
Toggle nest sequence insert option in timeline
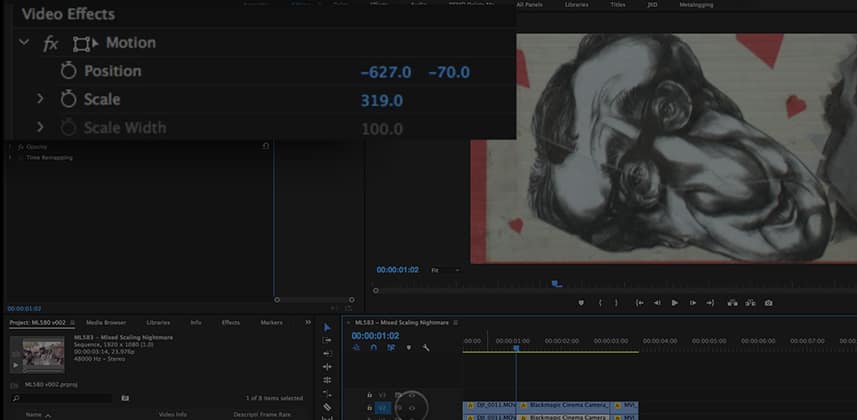pyautogui.click(x=356, y=348)
